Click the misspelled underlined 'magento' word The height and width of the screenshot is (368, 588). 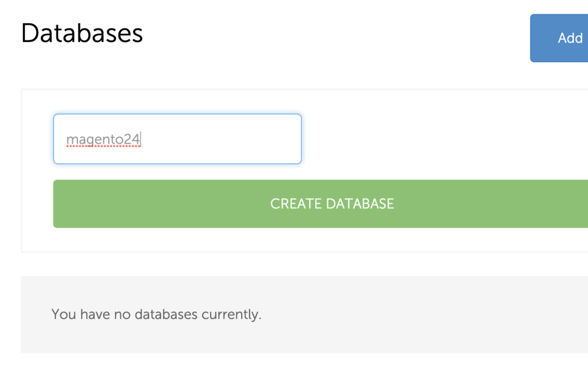point(94,140)
